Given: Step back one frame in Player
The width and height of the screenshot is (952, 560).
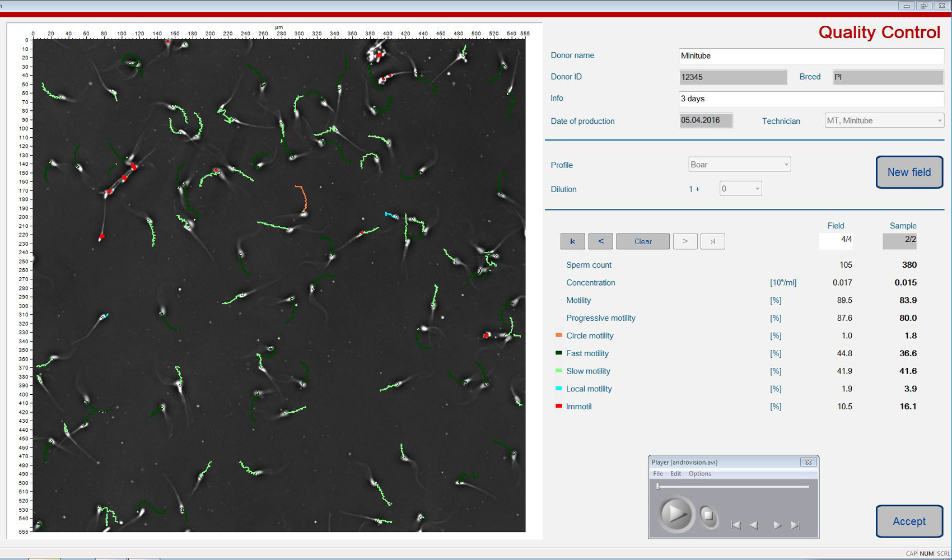Looking at the screenshot, I should pos(754,525).
